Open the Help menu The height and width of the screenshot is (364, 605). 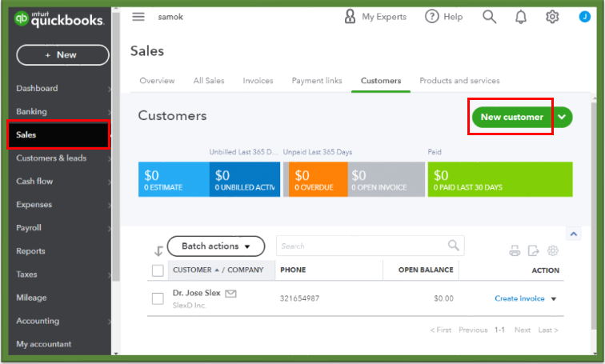(x=443, y=17)
